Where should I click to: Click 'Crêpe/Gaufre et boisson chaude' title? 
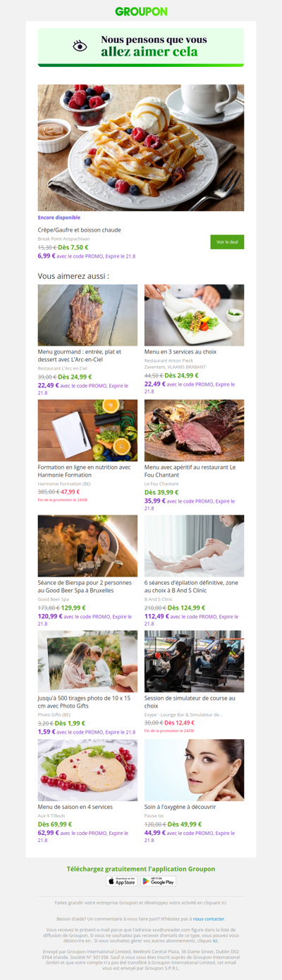[x=80, y=230]
